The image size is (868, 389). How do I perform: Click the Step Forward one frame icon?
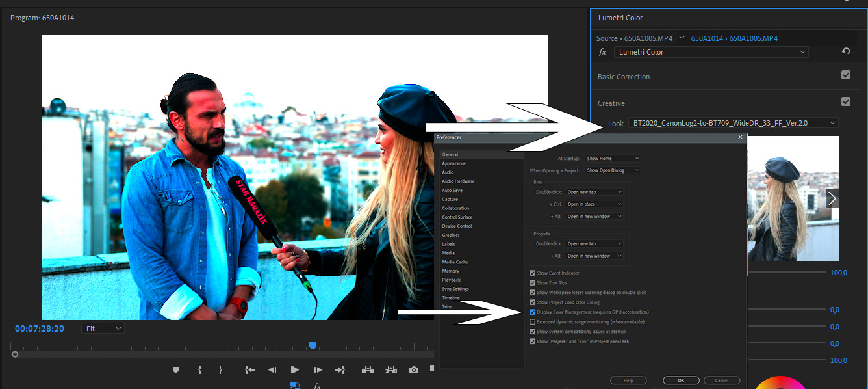pos(317,369)
